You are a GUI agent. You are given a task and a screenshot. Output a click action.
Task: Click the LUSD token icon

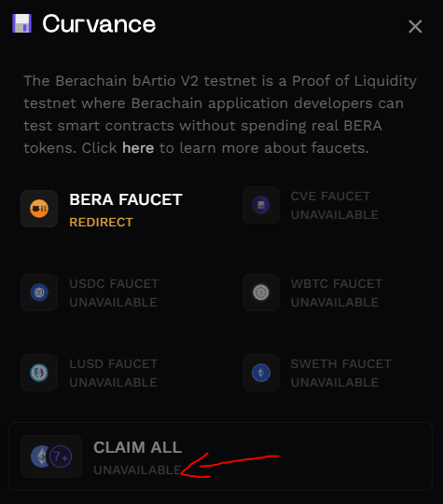click(39, 373)
